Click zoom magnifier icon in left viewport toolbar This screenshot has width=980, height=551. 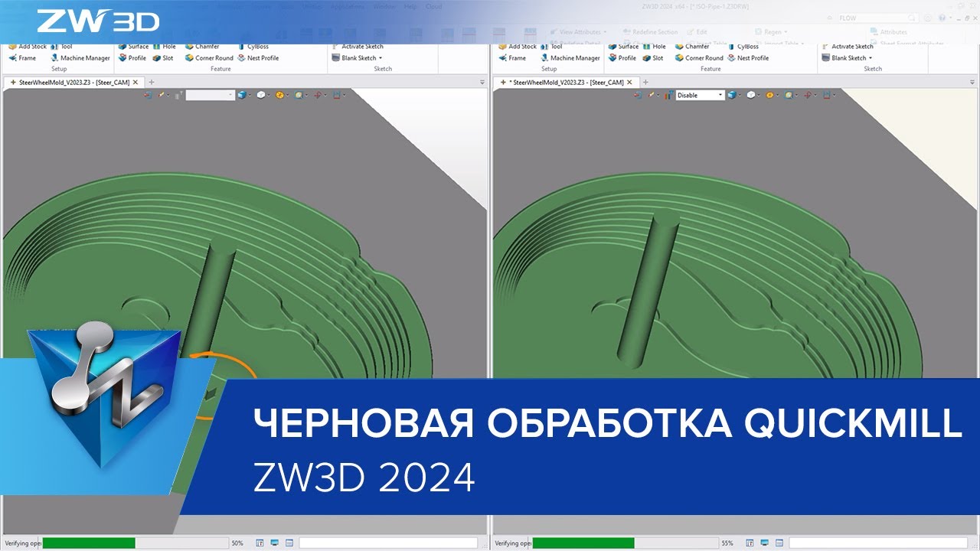(298, 95)
